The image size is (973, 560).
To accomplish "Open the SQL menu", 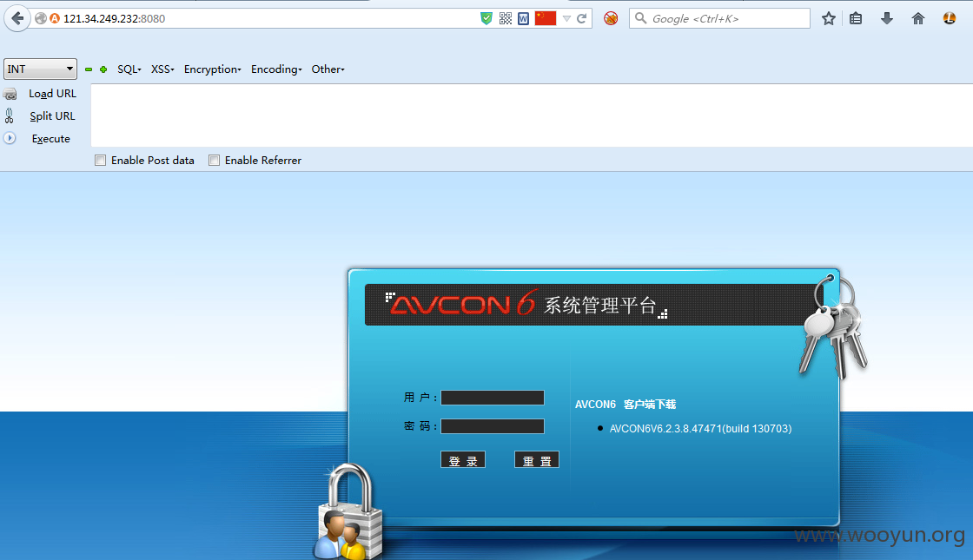I will [x=129, y=69].
